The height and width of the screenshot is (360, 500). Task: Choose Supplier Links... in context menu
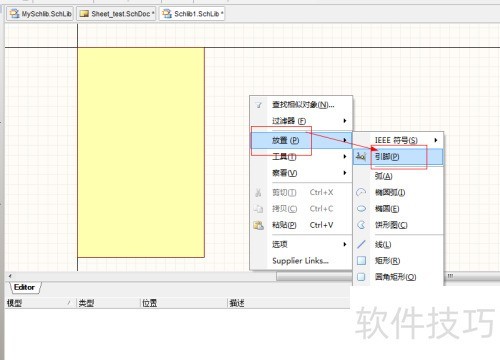pos(301,261)
